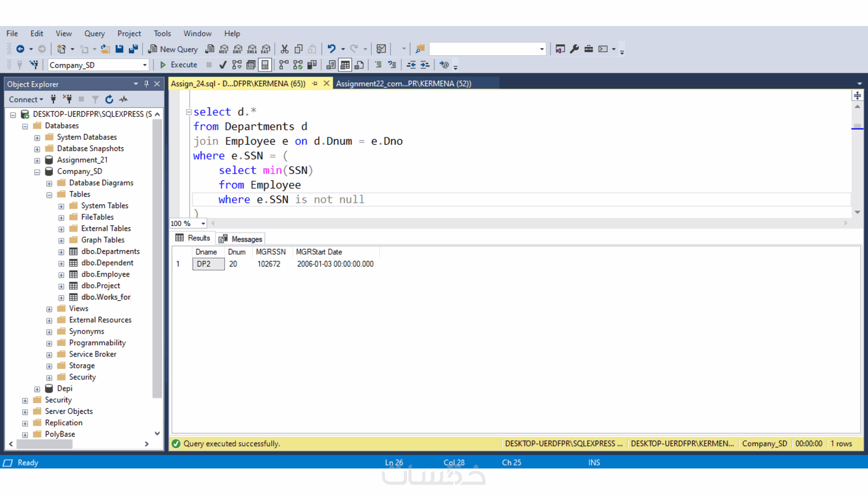Toggle Object Explorer auto-hide pin
The width and height of the screenshot is (868, 495).
pyautogui.click(x=147, y=84)
